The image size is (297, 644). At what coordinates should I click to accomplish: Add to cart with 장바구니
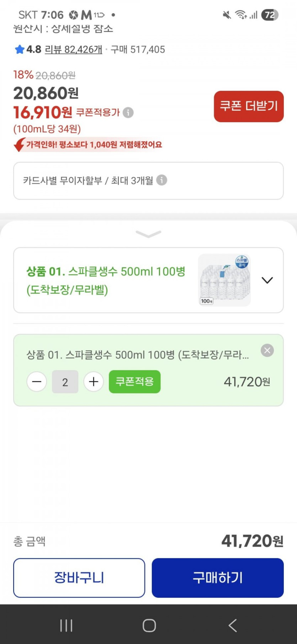79,577
